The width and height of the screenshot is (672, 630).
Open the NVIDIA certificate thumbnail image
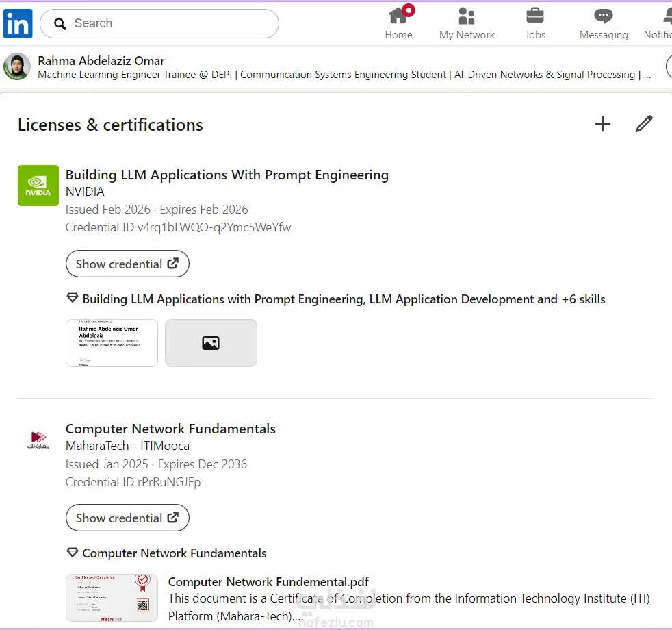coord(112,342)
